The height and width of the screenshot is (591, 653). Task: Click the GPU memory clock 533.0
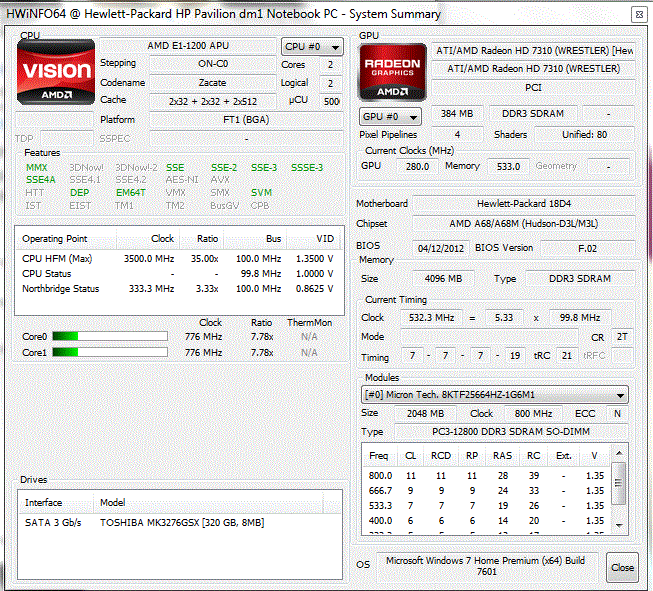[508, 167]
